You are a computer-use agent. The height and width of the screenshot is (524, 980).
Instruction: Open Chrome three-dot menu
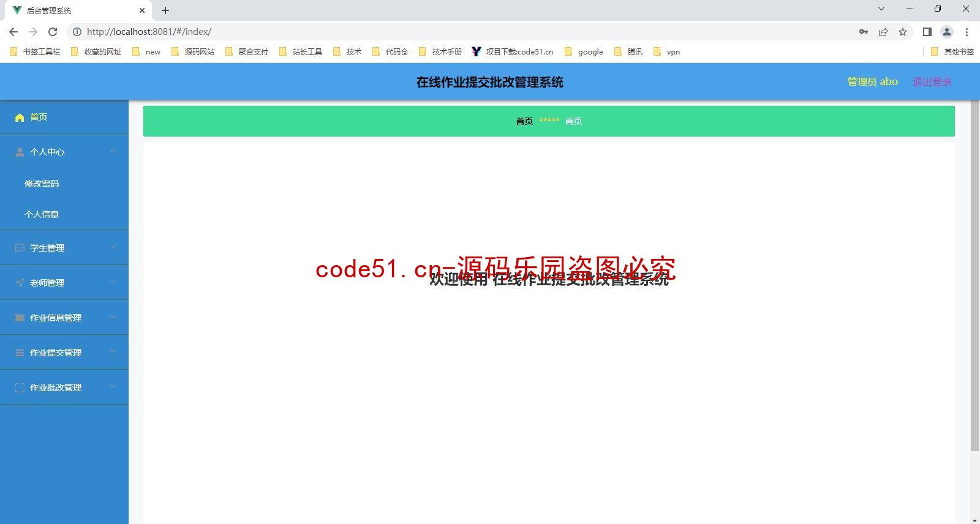[967, 32]
